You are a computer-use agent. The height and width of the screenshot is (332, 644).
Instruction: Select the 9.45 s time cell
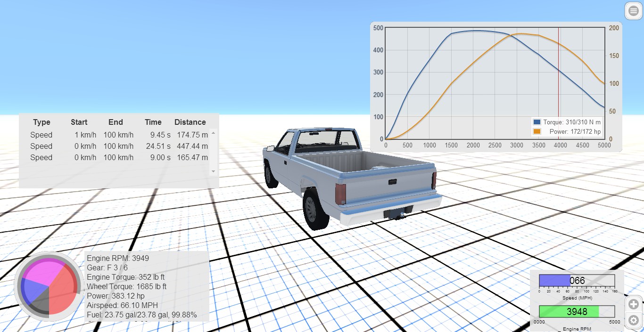160,135
